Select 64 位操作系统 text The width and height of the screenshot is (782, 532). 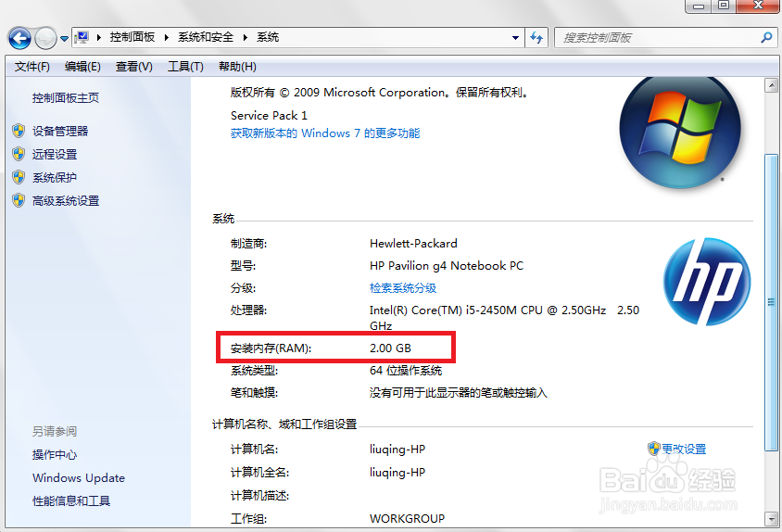(406, 371)
